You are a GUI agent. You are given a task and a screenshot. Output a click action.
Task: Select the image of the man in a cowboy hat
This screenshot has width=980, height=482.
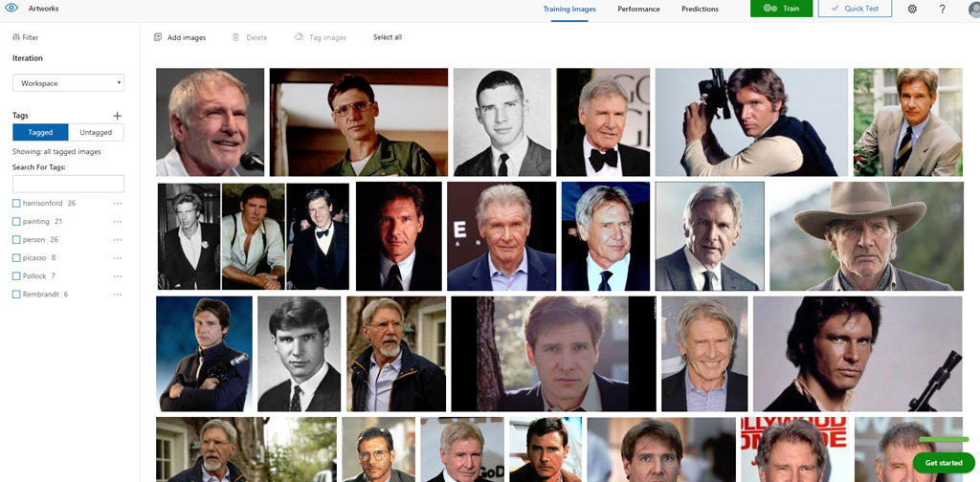866,235
